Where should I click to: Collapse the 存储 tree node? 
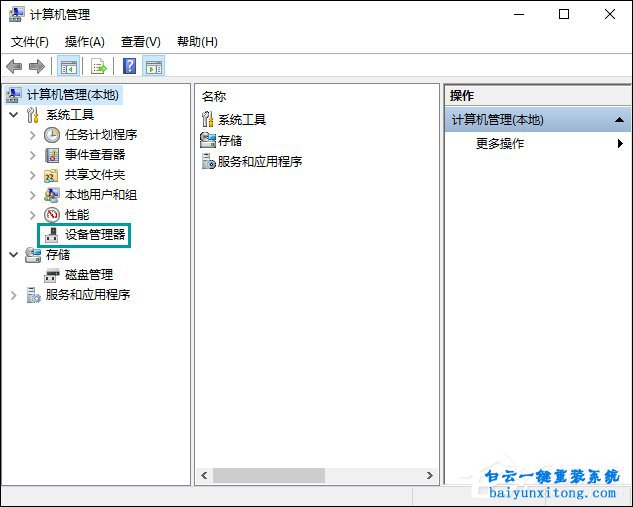coord(14,255)
